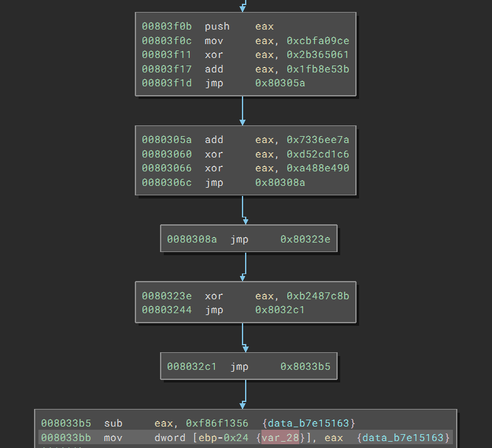Select constant 0xa488e490 in xor instruction
The width and height of the screenshot is (492, 448).
pyautogui.click(x=318, y=168)
